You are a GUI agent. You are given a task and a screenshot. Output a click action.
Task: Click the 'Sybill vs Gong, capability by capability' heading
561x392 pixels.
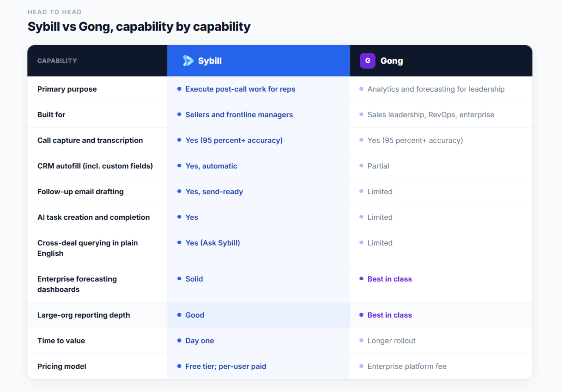point(139,26)
